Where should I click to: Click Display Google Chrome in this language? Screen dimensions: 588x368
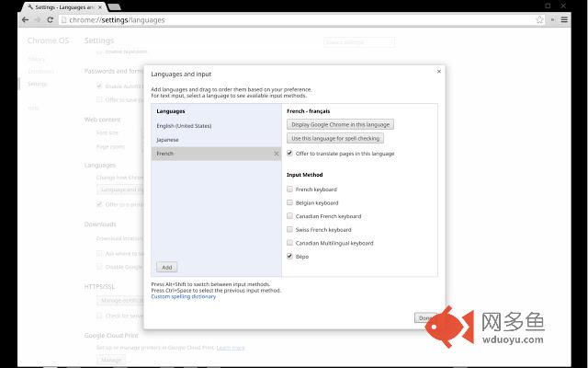pos(341,124)
